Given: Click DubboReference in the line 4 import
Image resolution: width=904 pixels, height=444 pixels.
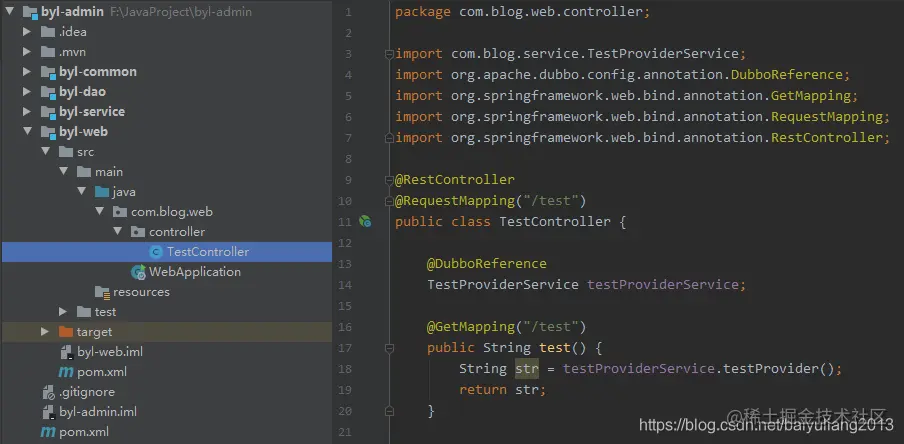Looking at the screenshot, I should pos(787,75).
